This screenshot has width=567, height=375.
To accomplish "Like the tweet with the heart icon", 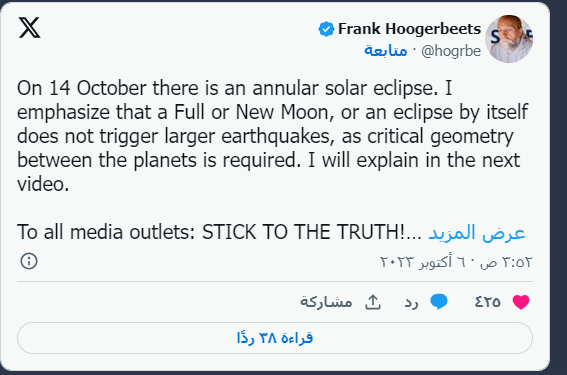I will [521, 302].
